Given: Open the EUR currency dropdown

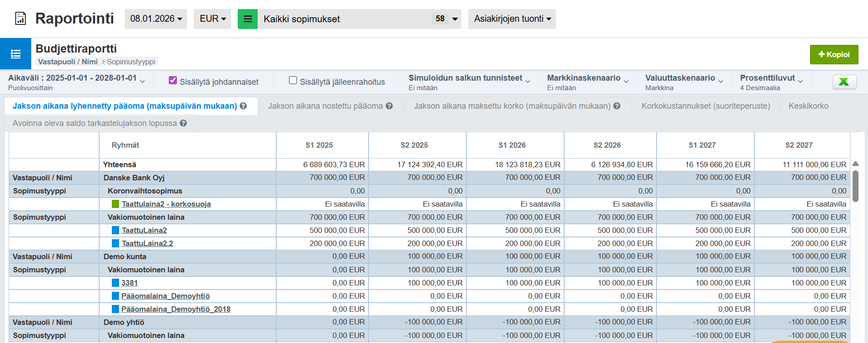Looking at the screenshot, I should 212,19.
